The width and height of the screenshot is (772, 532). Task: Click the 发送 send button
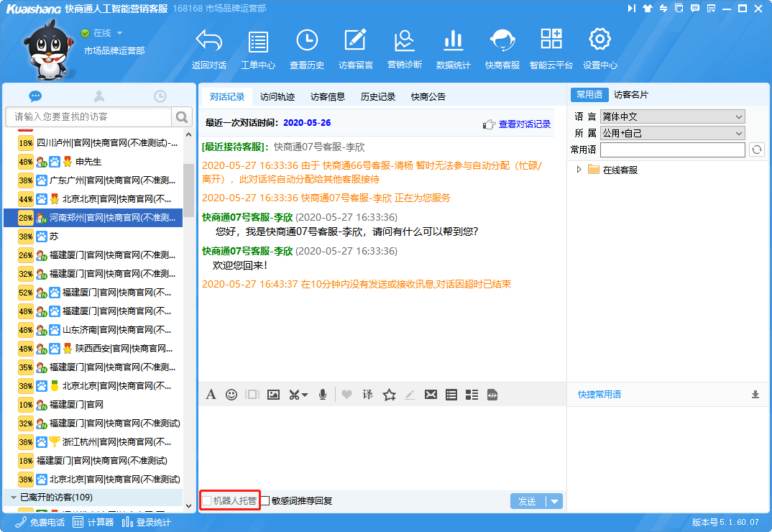point(528,502)
